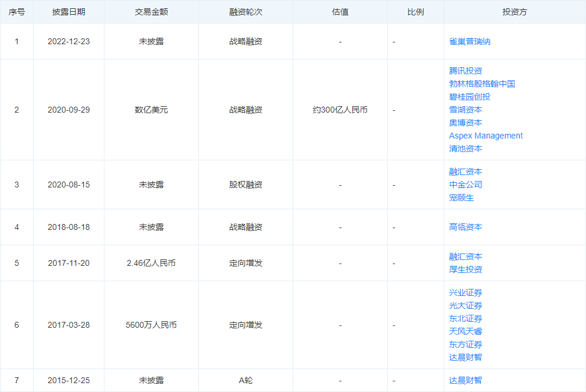Select amount cell 数亿美元
This screenshot has height=392, width=586.
[151, 110]
